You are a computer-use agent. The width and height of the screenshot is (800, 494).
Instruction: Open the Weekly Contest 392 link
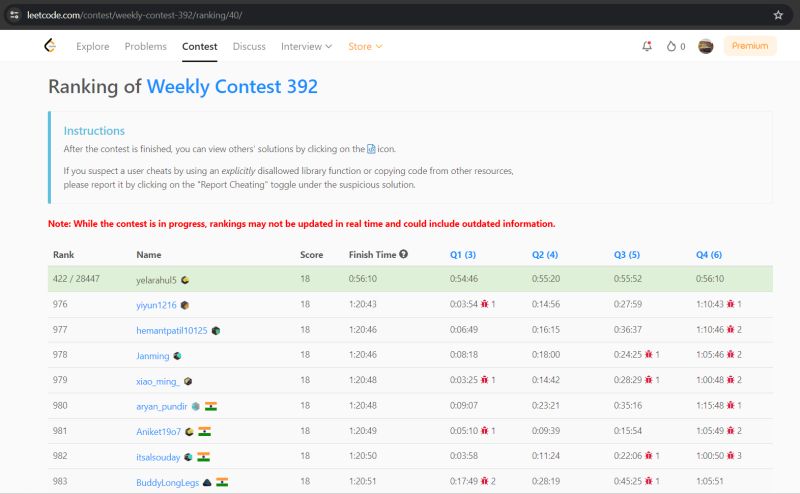pos(232,87)
